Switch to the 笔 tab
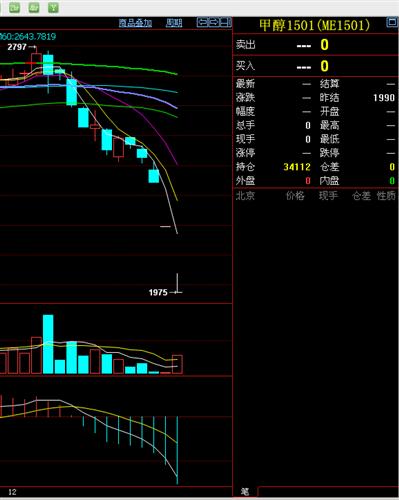 coord(245,491)
